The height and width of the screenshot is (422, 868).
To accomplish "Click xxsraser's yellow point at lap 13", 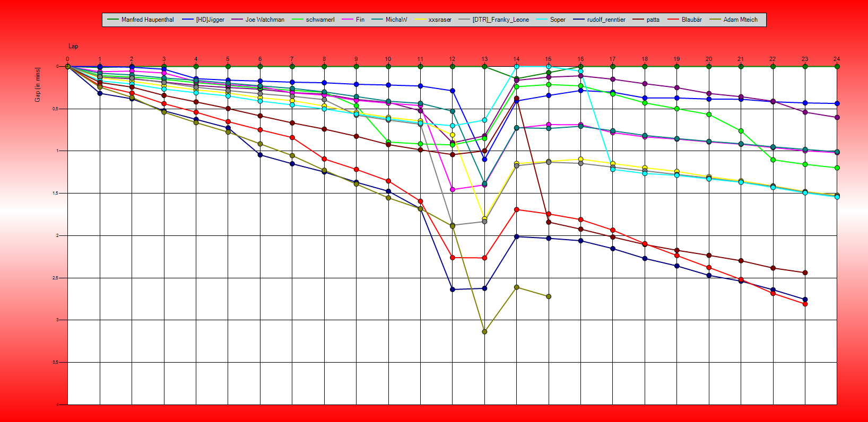I will 484,218.
